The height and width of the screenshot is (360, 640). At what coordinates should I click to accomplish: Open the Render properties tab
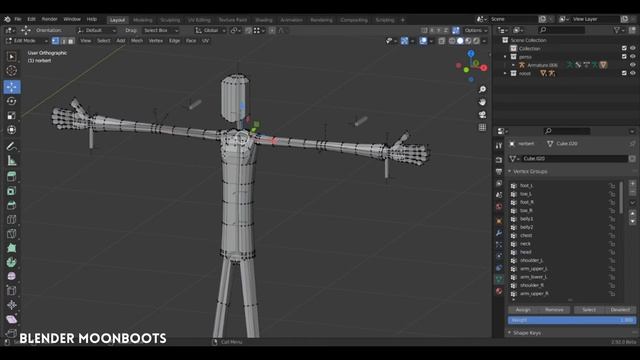coord(499,160)
